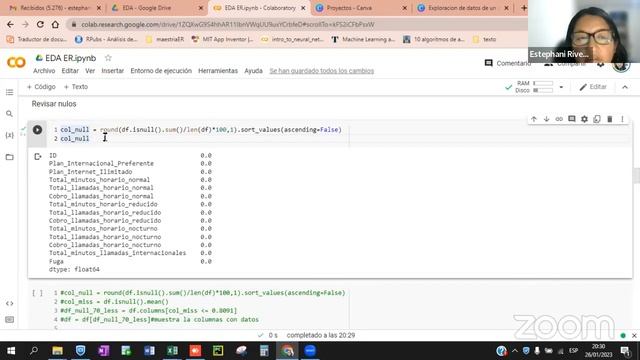Open Traductor de docu... bookmark
This screenshot has height=360, width=640.
[x=37, y=39]
